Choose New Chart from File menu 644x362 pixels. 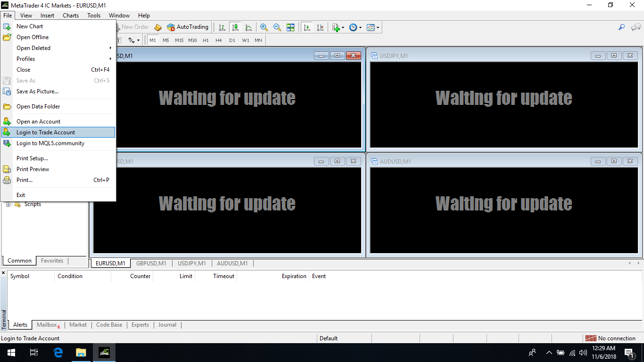coord(58,26)
